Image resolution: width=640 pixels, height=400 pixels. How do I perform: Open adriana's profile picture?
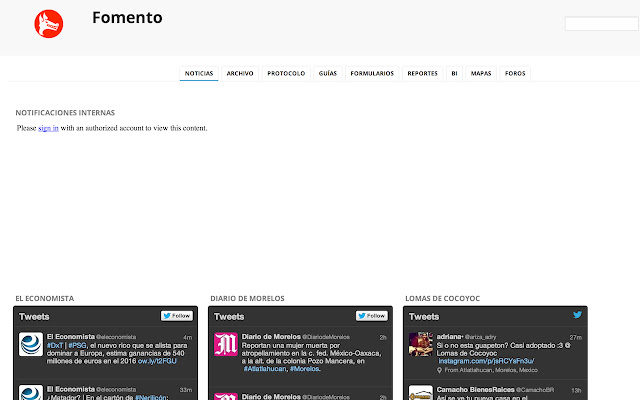[x=421, y=344]
